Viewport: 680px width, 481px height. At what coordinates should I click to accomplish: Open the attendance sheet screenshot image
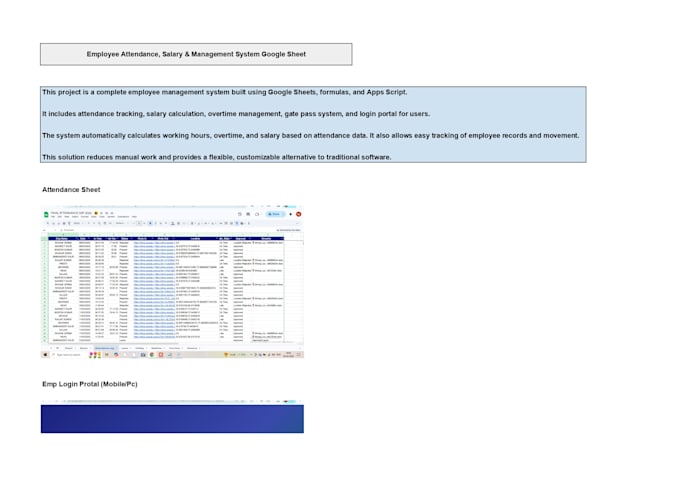[x=172, y=282]
